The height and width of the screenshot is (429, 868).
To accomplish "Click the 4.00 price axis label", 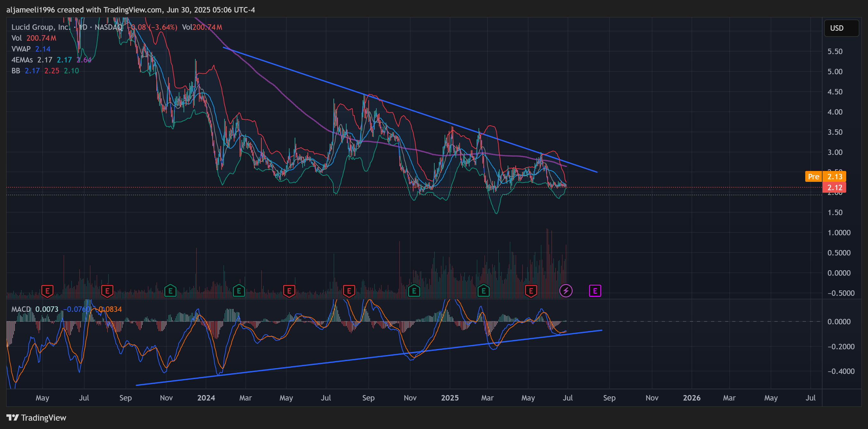I will pos(835,112).
